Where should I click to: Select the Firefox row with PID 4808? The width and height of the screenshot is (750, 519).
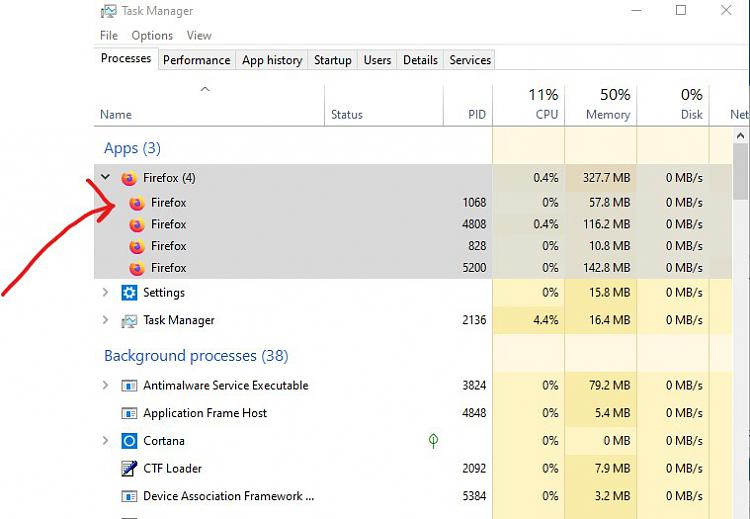click(x=413, y=224)
